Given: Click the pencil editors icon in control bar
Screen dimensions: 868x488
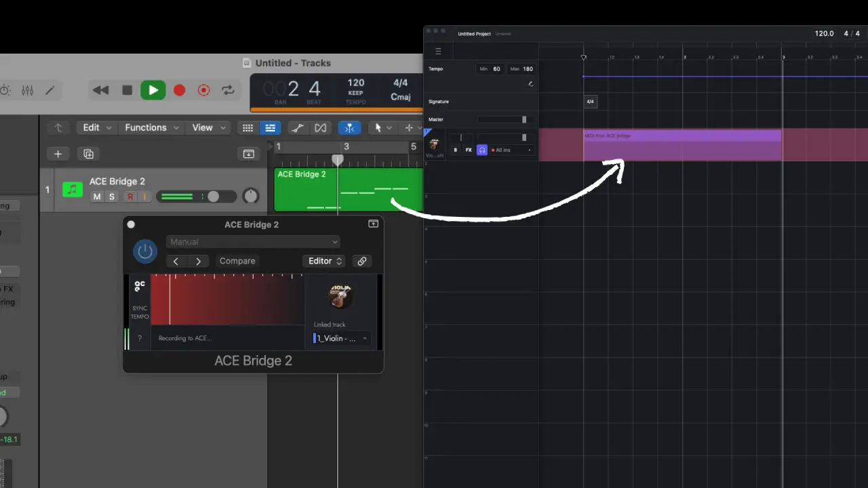Looking at the screenshot, I should click(x=50, y=90).
